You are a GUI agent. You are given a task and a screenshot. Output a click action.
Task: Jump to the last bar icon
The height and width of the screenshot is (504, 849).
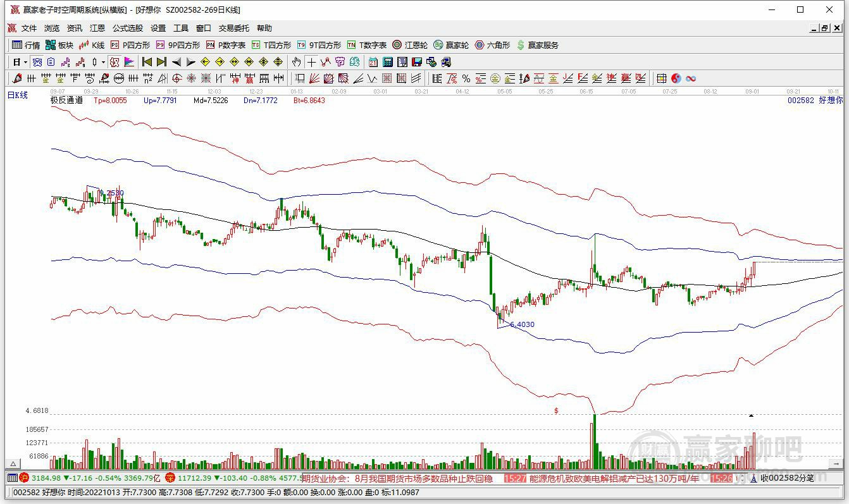coord(161,62)
